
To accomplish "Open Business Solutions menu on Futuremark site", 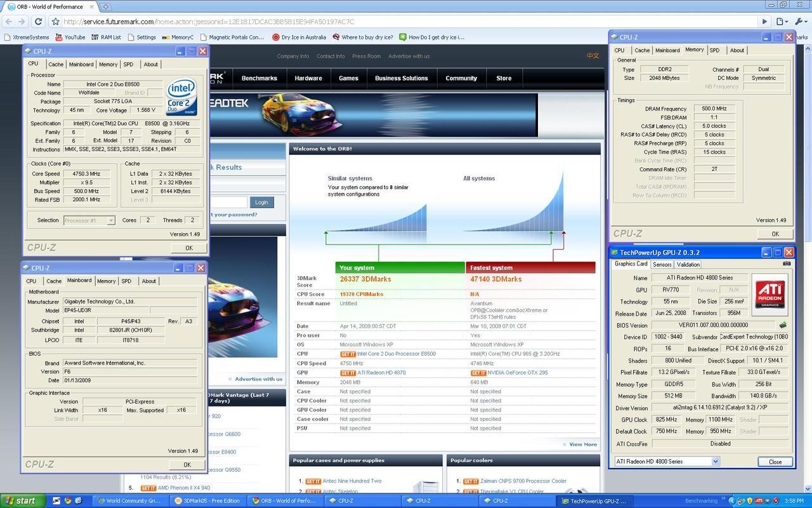I will pyautogui.click(x=402, y=78).
